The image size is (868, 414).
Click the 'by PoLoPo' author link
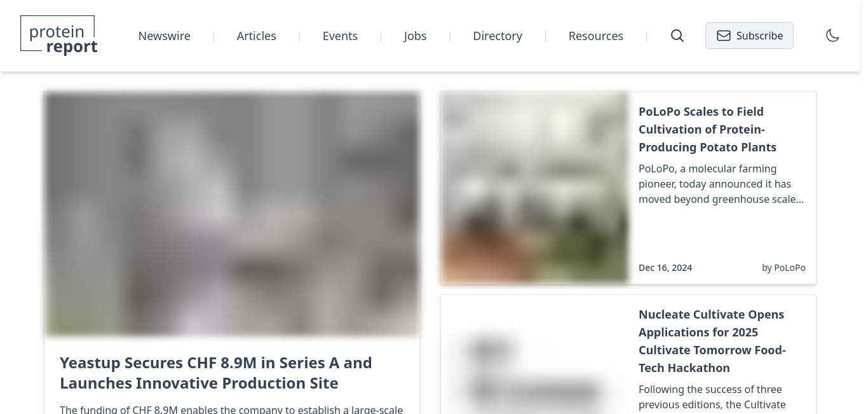pyautogui.click(x=783, y=268)
